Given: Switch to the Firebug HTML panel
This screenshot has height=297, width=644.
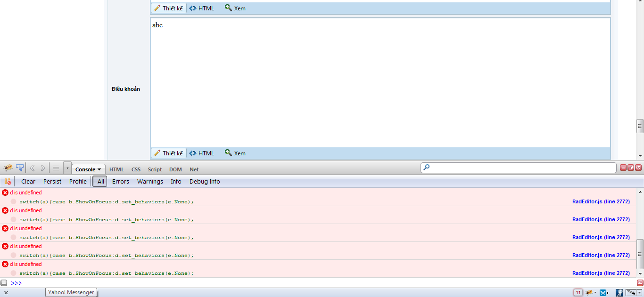Looking at the screenshot, I should (116, 169).
